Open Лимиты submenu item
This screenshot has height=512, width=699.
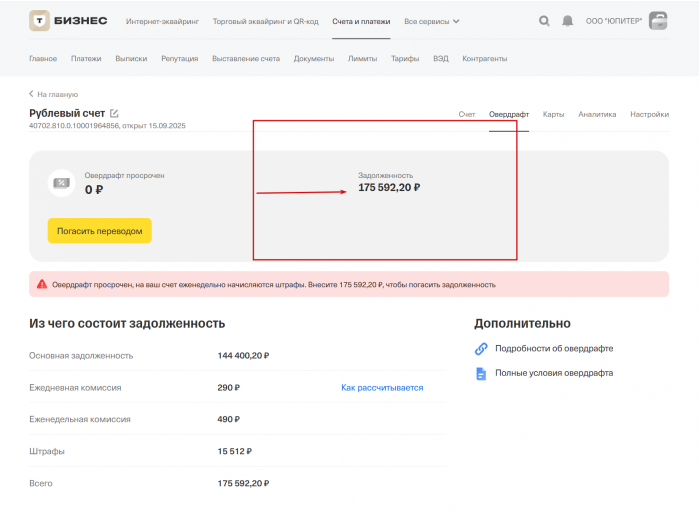[x=362, y=58]
